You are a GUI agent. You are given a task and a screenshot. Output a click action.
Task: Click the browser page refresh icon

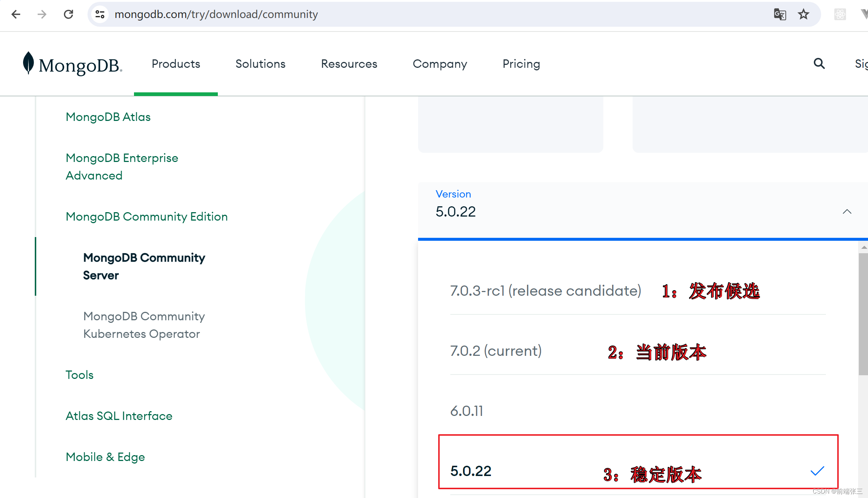coord(67,14)
